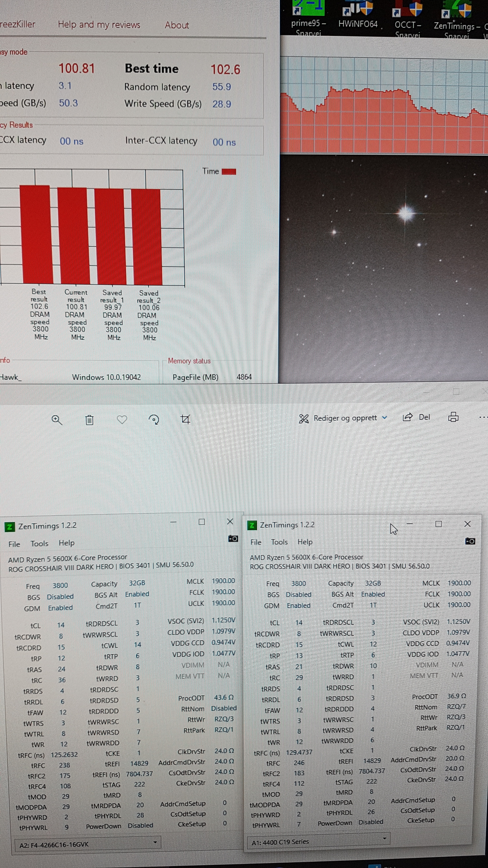The width and height of the screenshot is (488, 868).
Task: Minimize the right ZenTimings window
Action: (410, 524)
